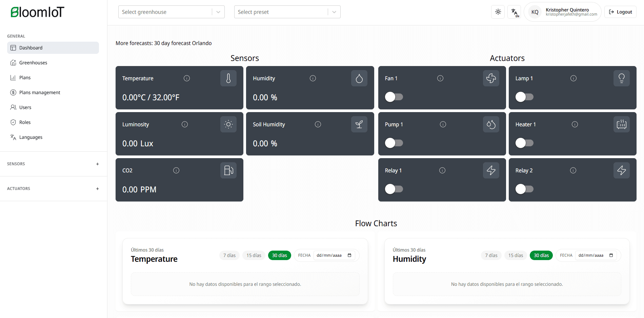Open the language translation switcher icon

coord(514,12)
